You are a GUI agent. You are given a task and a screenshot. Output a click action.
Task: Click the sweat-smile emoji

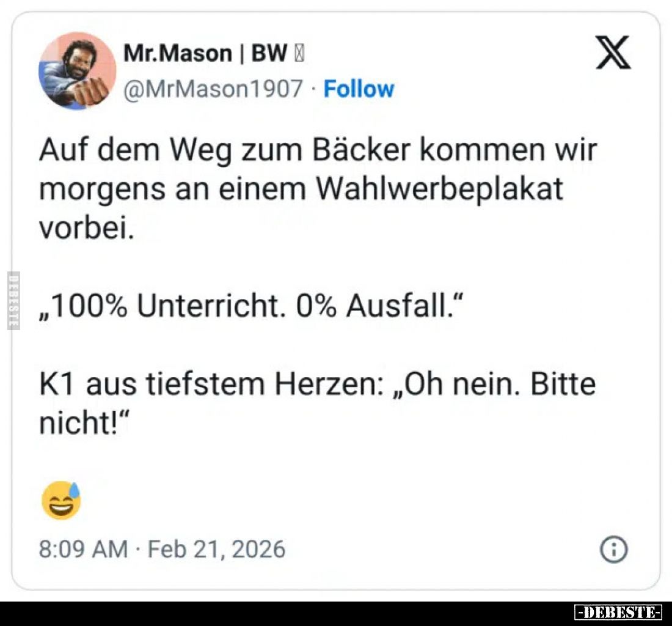pos(61,500)
